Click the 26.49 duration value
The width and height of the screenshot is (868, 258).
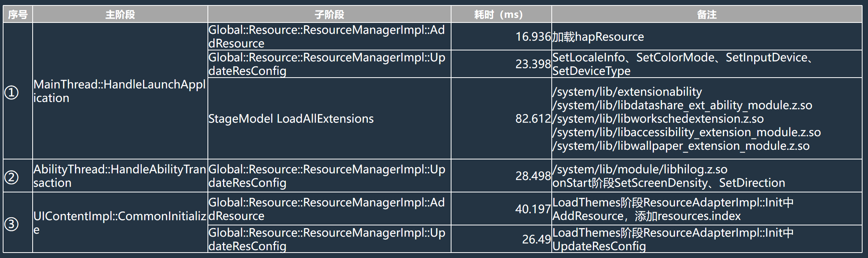pyautogui.click(x=536, y=239)
